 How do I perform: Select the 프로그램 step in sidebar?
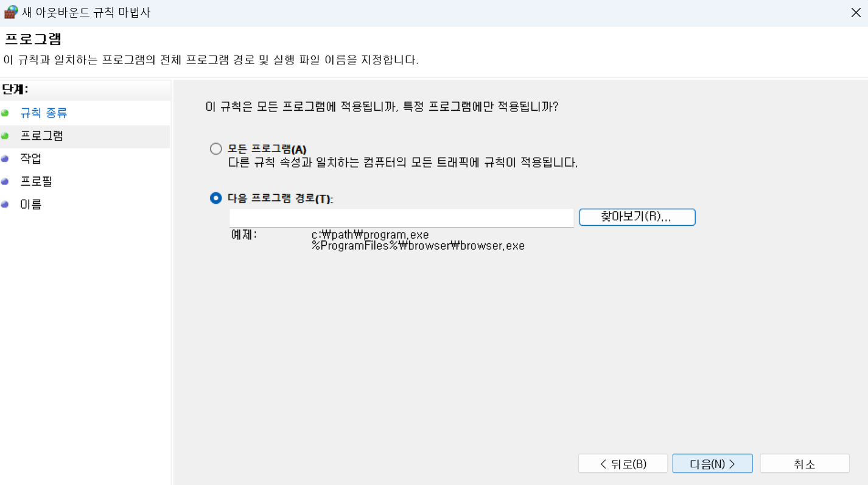point(42,136)
